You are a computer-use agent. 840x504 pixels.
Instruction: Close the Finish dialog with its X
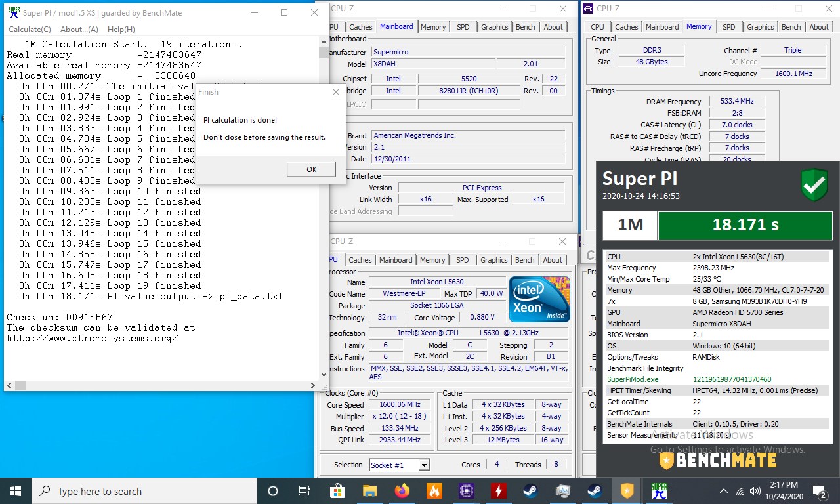(335, 93)
